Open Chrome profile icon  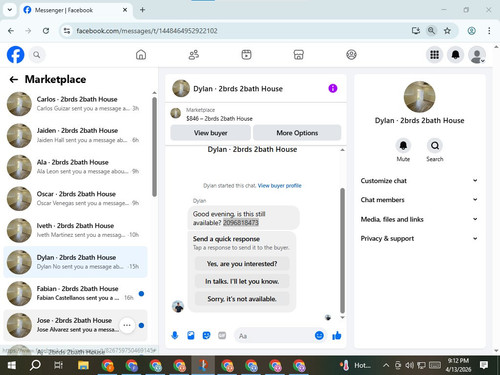[471, 31]
